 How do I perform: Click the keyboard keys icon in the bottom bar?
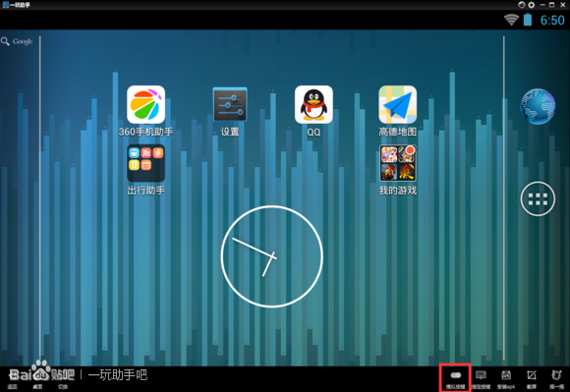tap(481, 375)
